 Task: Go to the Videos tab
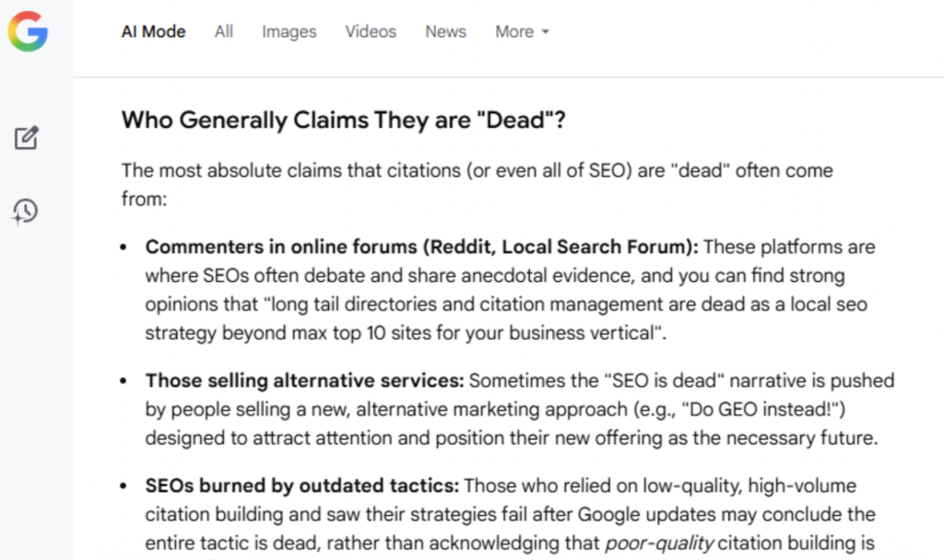tap(371, 31)
